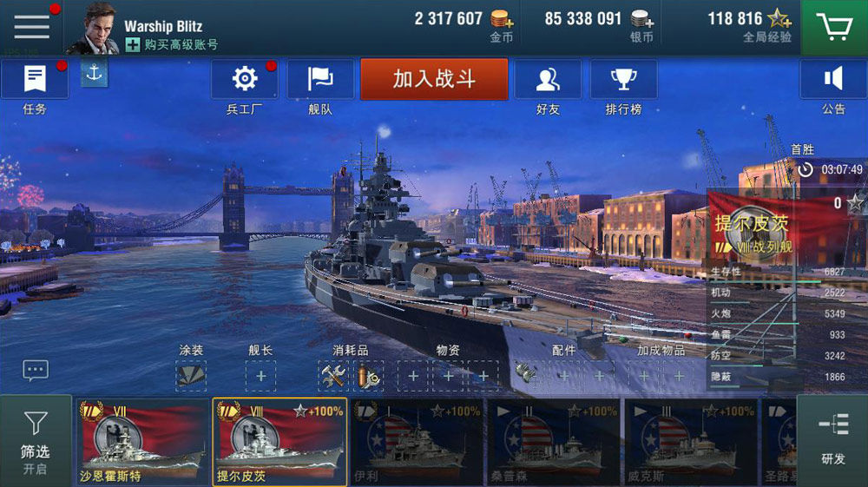
Task: Open the 任务 missions icon
Action: coord(35,79)
